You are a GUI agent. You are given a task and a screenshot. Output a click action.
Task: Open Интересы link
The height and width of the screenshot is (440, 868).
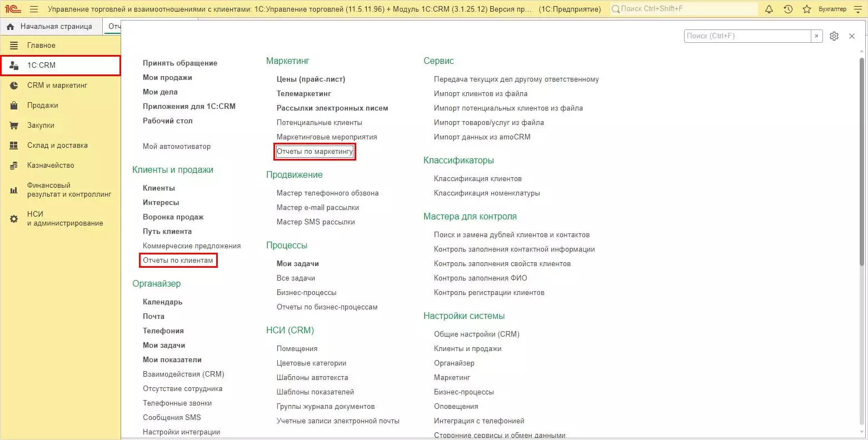pyautogui.click(x=161, y=202)
